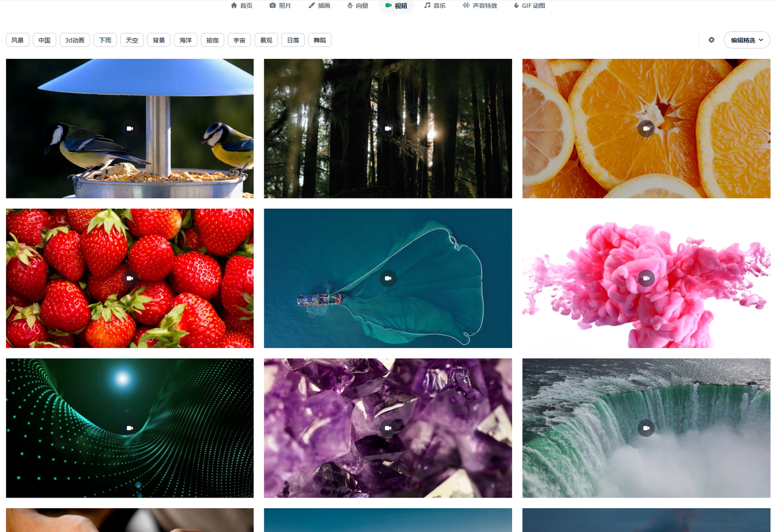777x532 pixels.
Task: Open the sunlit forest trees thumbnail
Action: click(388, 128)
